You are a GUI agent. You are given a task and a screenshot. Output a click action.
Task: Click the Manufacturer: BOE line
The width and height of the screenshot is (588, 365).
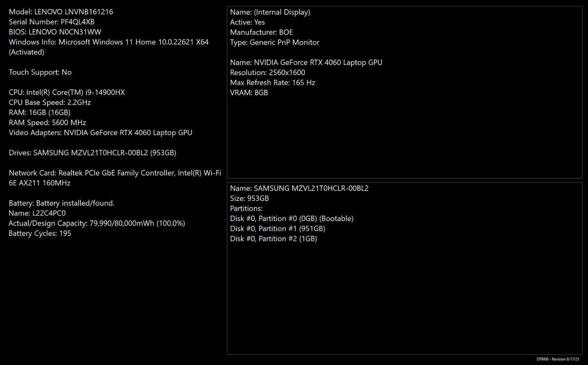261,32
